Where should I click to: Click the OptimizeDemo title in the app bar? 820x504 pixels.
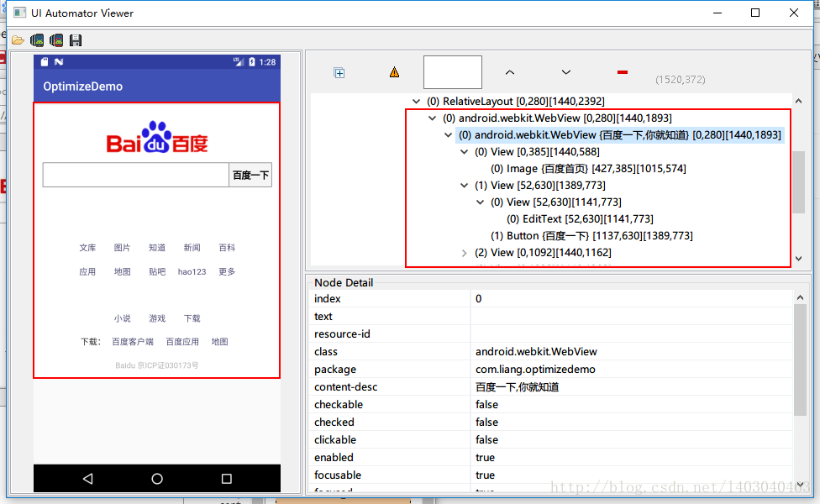tap(82, 87)
